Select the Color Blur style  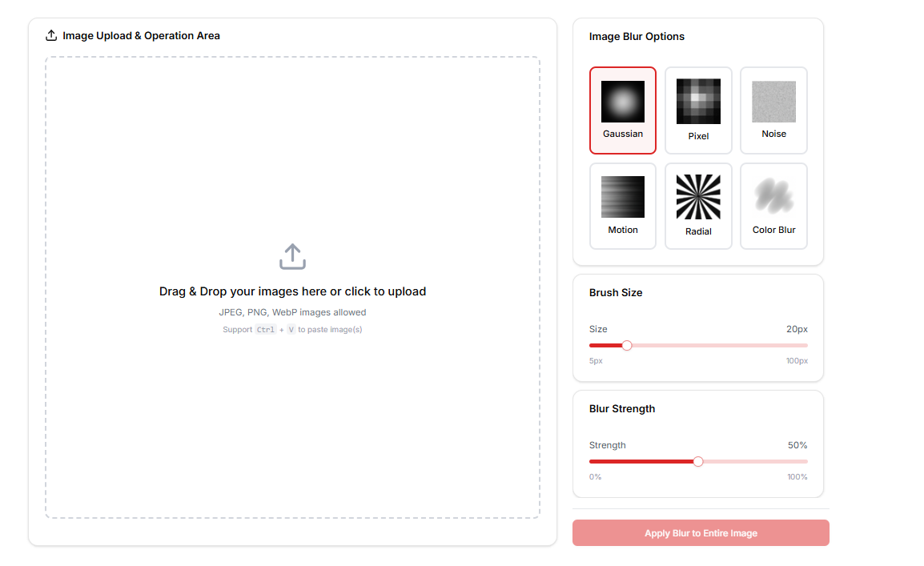[773, 206]
